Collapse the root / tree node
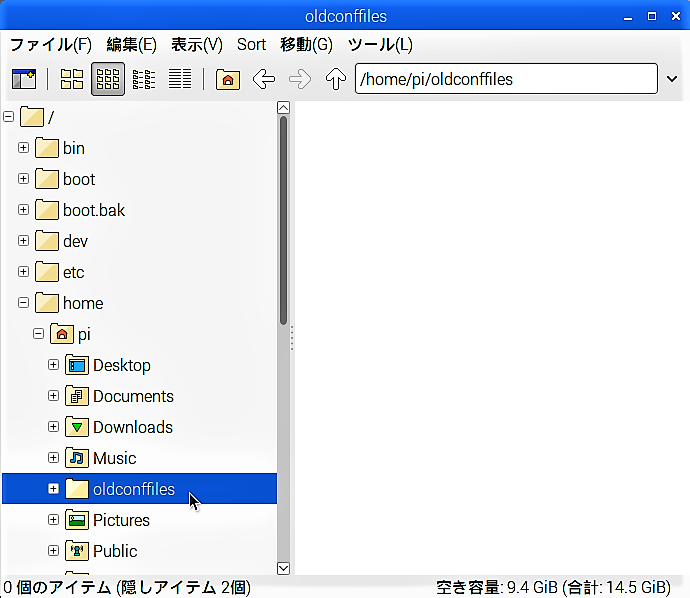This screenshot has height=598, width=690. tap(8, 117)
